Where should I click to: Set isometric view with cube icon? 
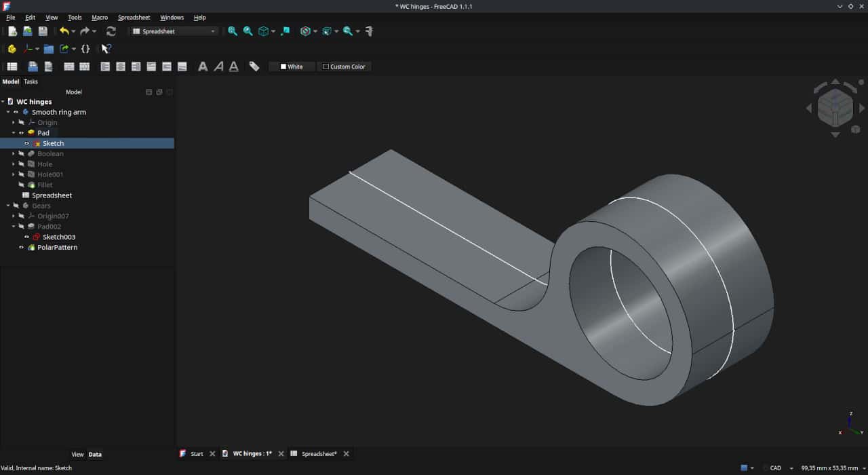point(263,31)
